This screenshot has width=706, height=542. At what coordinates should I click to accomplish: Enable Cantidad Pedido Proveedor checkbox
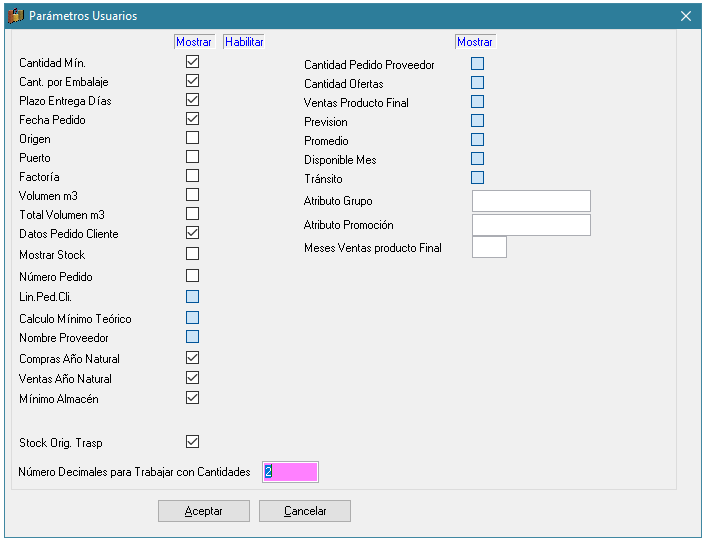(x=477, y=63)
